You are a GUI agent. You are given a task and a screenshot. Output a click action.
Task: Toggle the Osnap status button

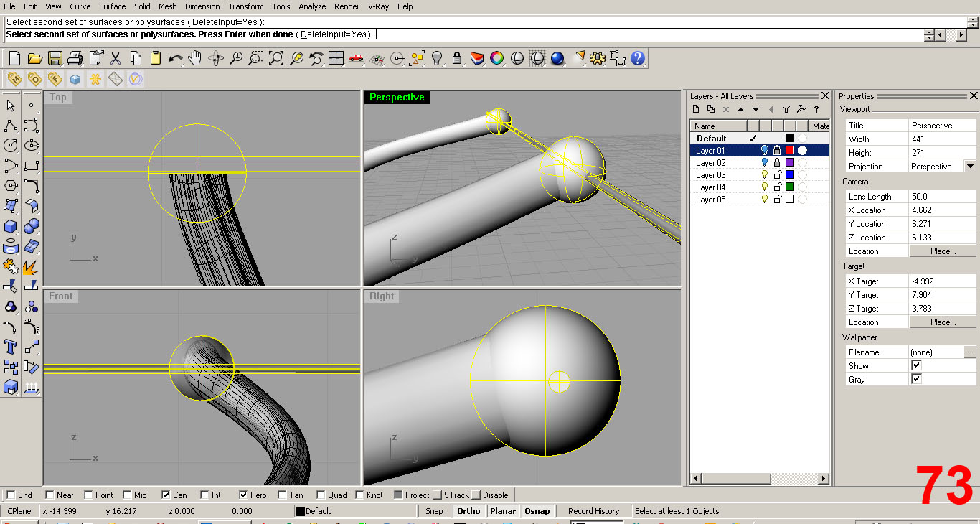(x=537, y=511)
